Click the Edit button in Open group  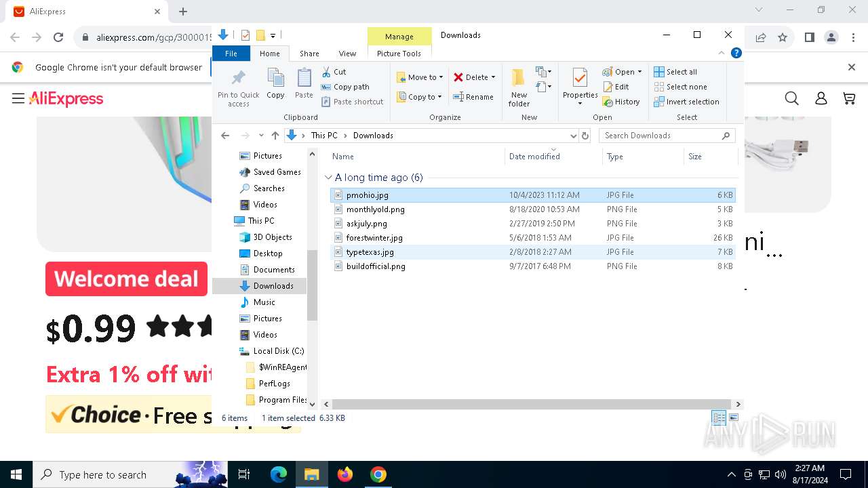pos(616,87)
